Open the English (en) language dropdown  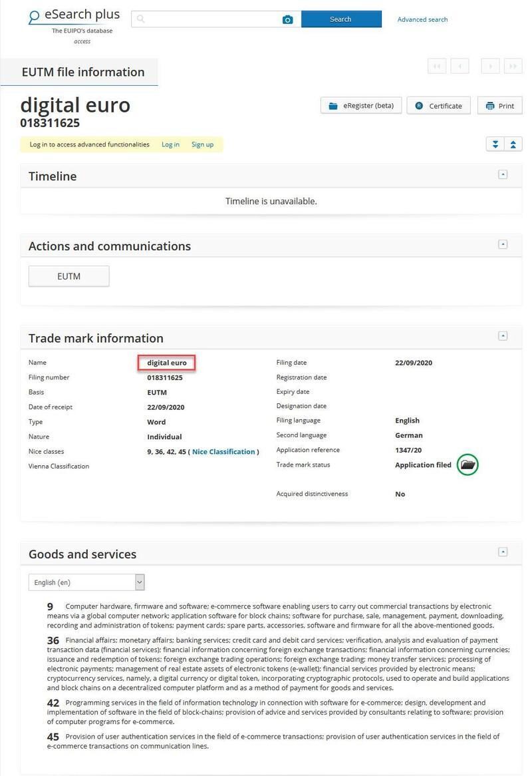(x=86, y=582)
